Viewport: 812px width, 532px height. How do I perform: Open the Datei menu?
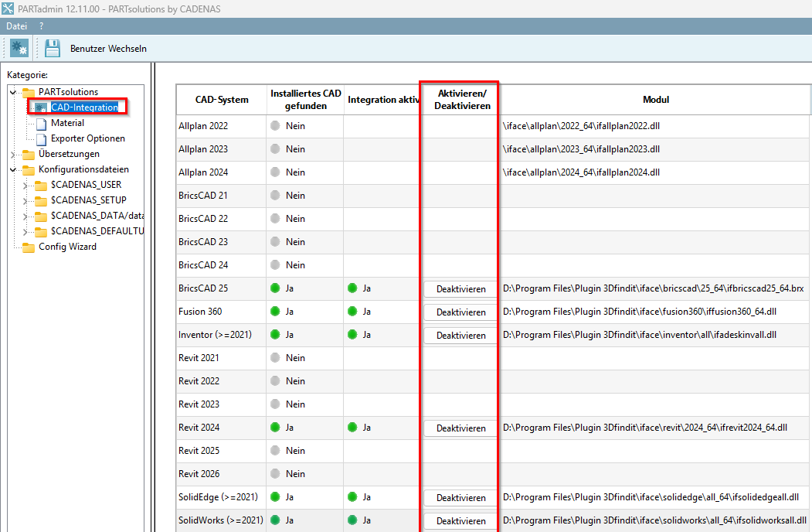point(16,26)
